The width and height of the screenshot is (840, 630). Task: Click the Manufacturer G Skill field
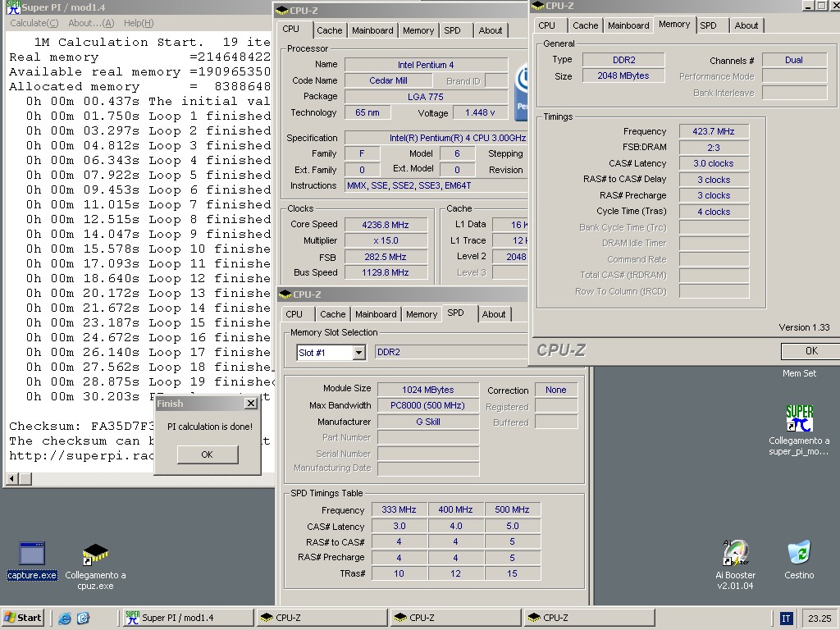[428, 422]
